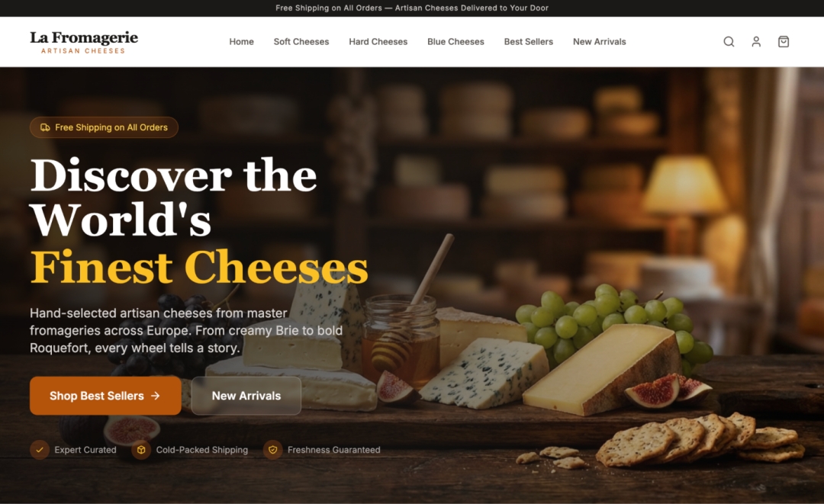Select Hard Cheeses in navigation
The height and width of the screenshot is (504, 824).
(378, 41)
